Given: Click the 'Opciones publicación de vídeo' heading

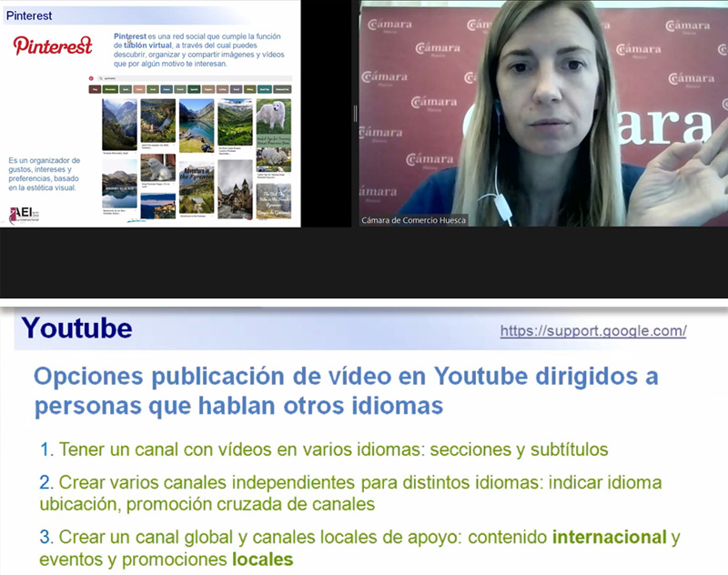Looking at the screenshot, I should 346,390.
